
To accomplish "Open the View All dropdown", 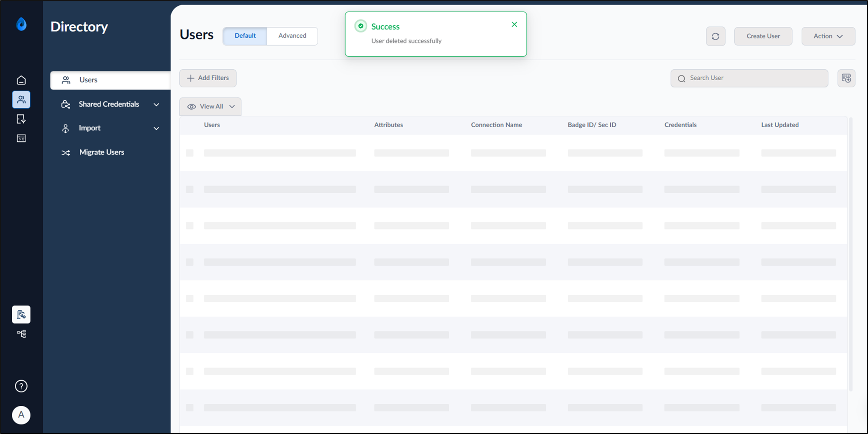I will [211, 107].
